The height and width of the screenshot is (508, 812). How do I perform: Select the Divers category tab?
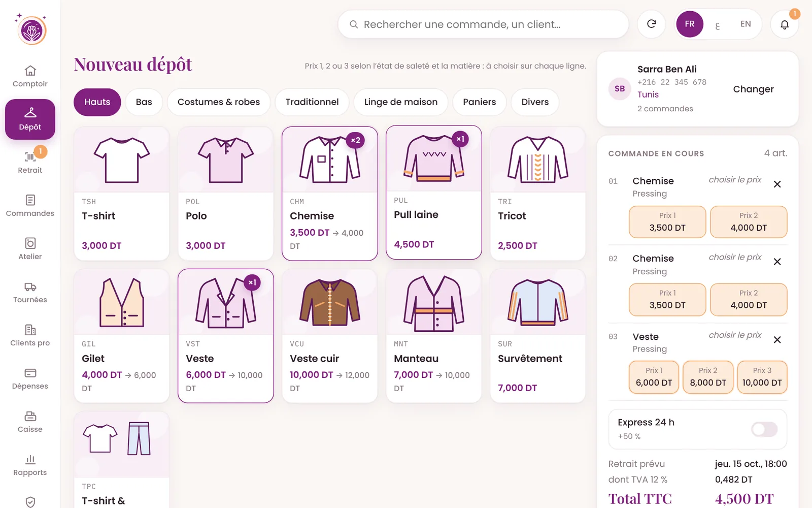(x=535, y=102)
